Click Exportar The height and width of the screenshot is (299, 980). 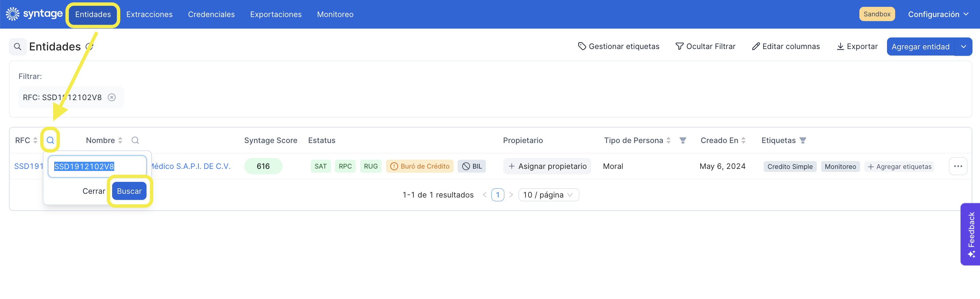(x=857, y=46)
